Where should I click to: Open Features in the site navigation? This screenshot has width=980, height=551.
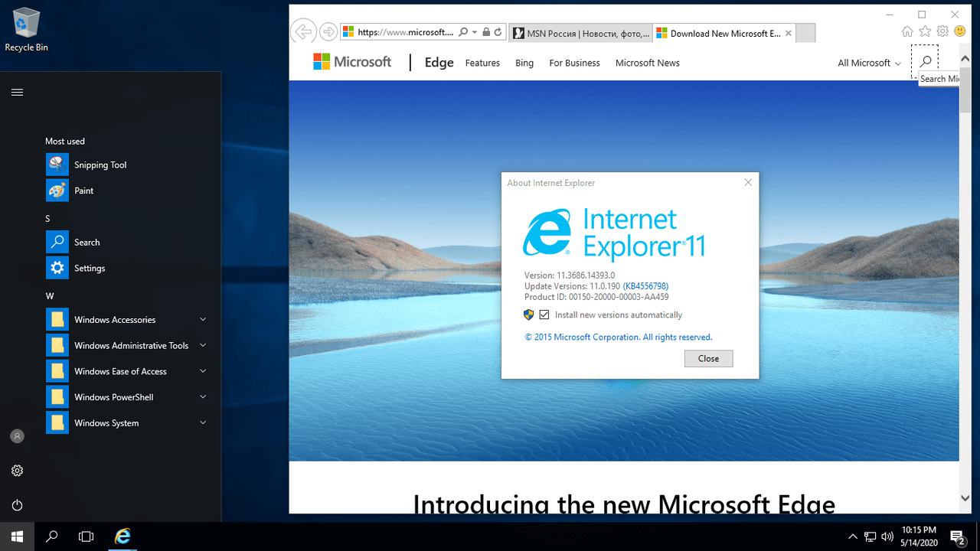coord(482,63)
